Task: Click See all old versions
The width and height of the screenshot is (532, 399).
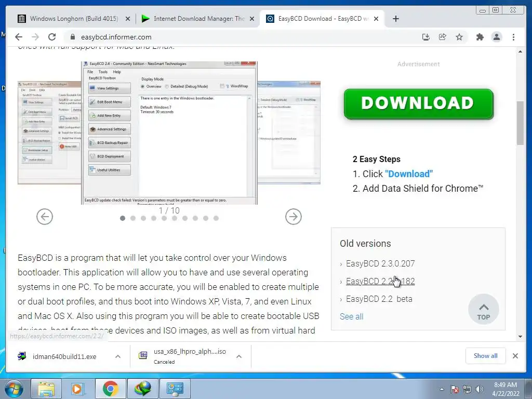Action: 352,316
